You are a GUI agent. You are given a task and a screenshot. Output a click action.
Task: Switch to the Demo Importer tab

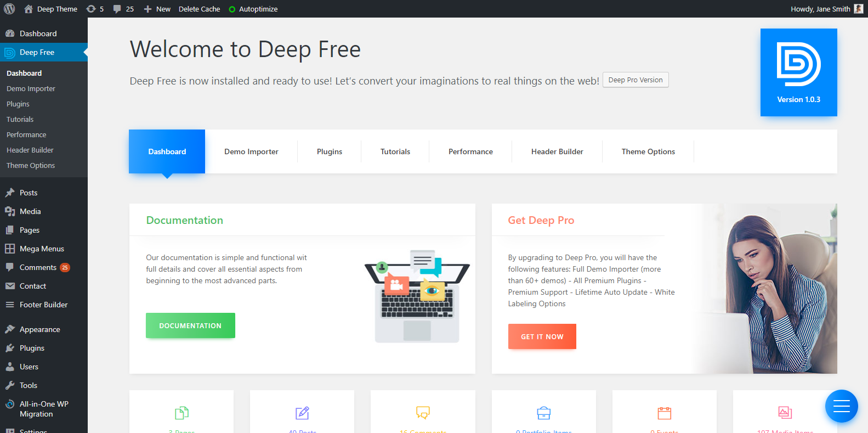251,151
